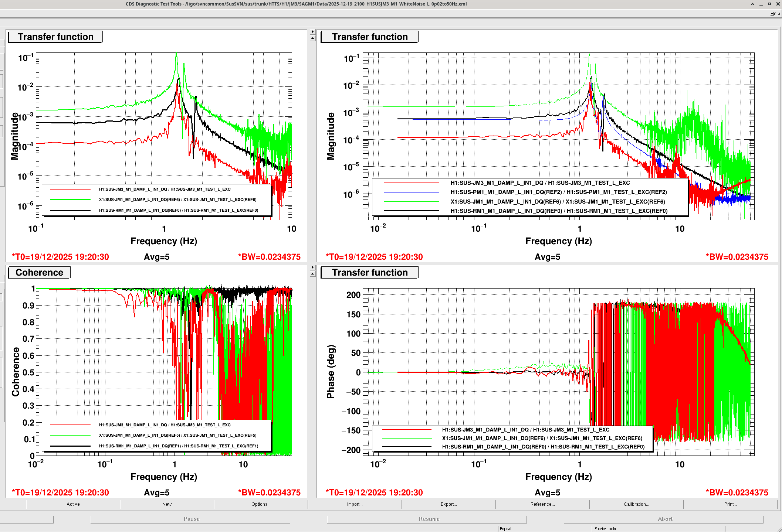Click blue PM1 legend line in top-right plot
This screenshot has height=532, width=782.
point(411,192)
